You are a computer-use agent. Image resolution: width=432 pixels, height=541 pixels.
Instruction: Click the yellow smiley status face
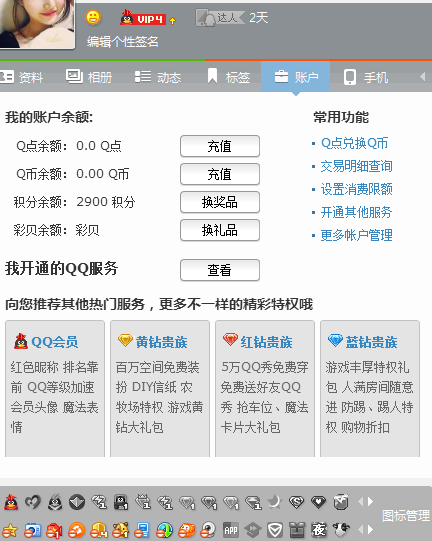tap(93, 17)
